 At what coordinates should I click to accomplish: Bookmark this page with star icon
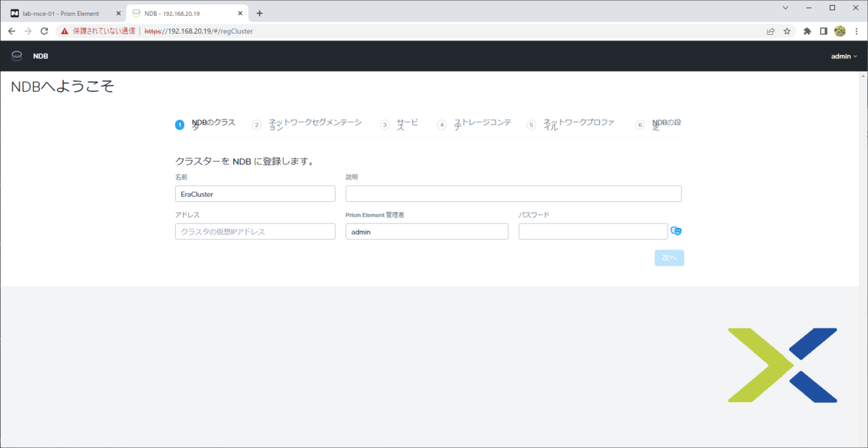pyautogui.click(x=787, y=31)
